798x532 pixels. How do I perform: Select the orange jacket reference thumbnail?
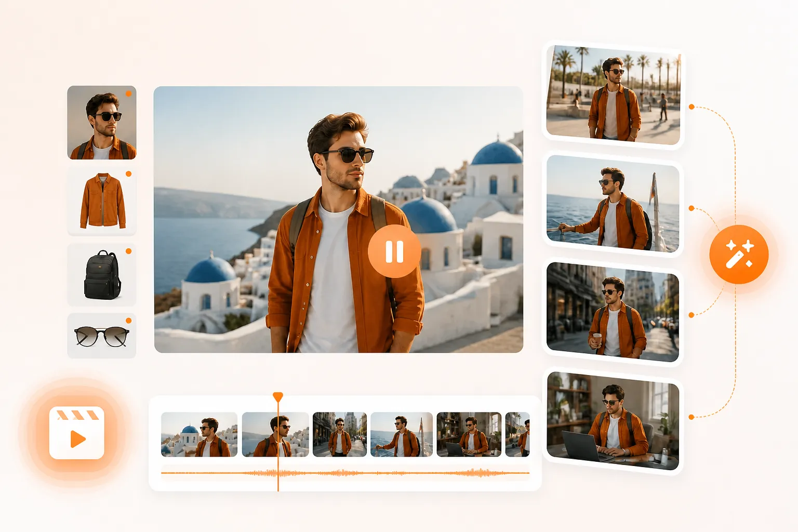[102, 201]
